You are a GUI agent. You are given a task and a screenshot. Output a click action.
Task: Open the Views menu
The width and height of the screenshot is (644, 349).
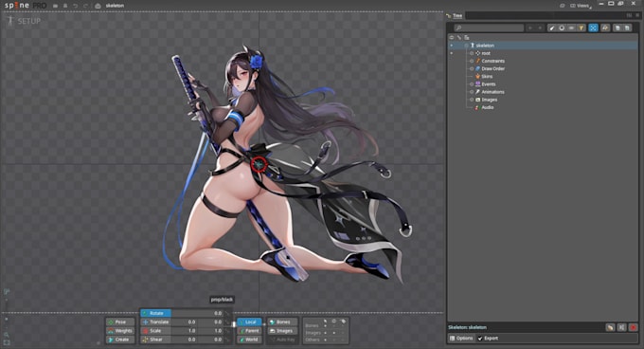click(582, 6)
